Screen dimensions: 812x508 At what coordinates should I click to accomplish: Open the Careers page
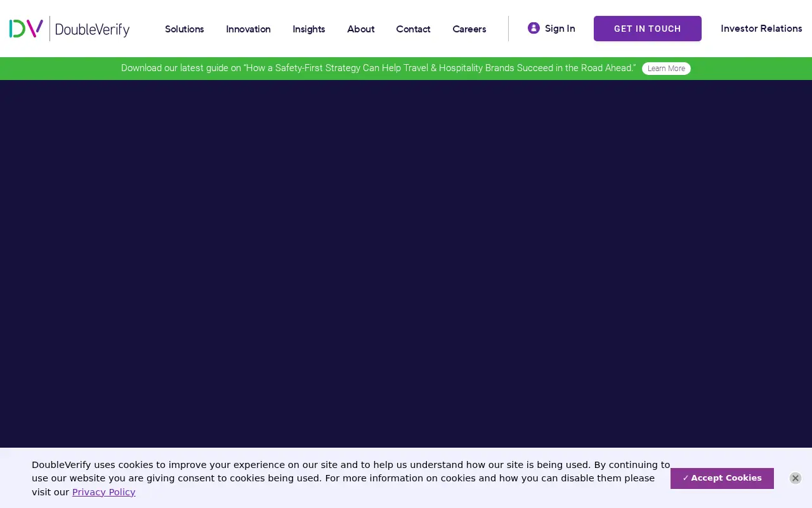pos(469,29)
